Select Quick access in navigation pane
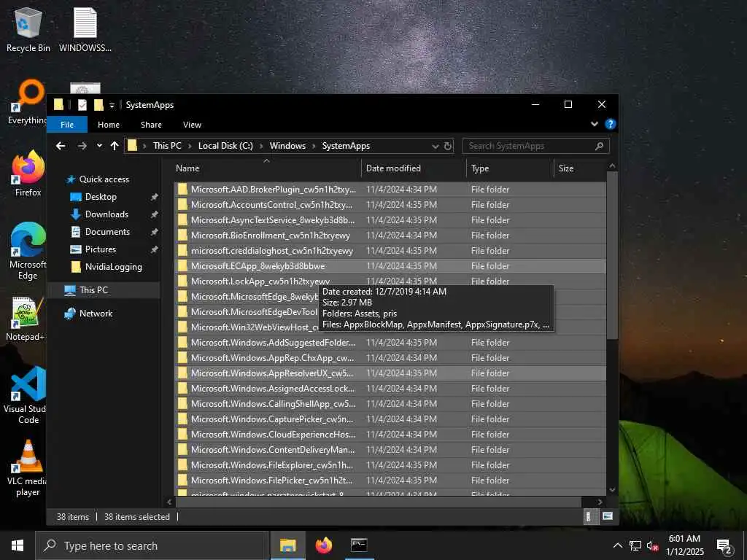 (104, 179)
